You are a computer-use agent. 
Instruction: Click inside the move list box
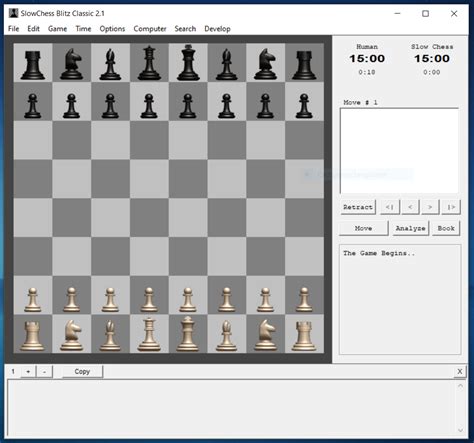click(399, 151)
